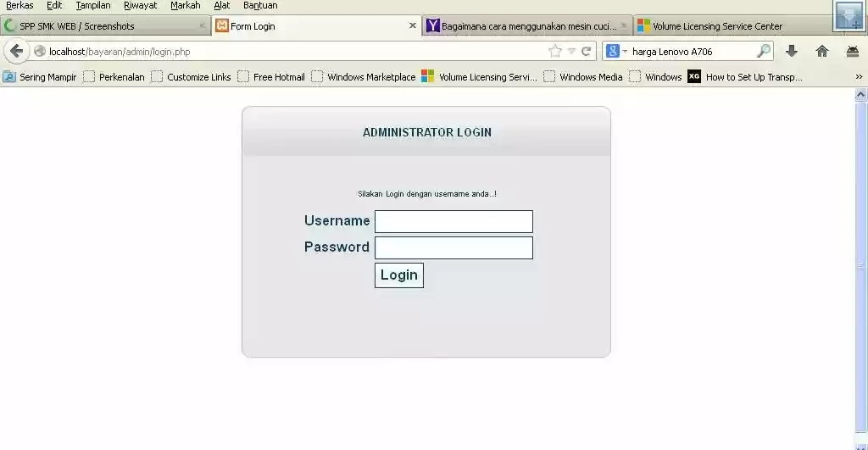This screenshot has height=450, width=868.
Task: Open the Windows Marketplace bookmark
Action: tap(364, 77)
